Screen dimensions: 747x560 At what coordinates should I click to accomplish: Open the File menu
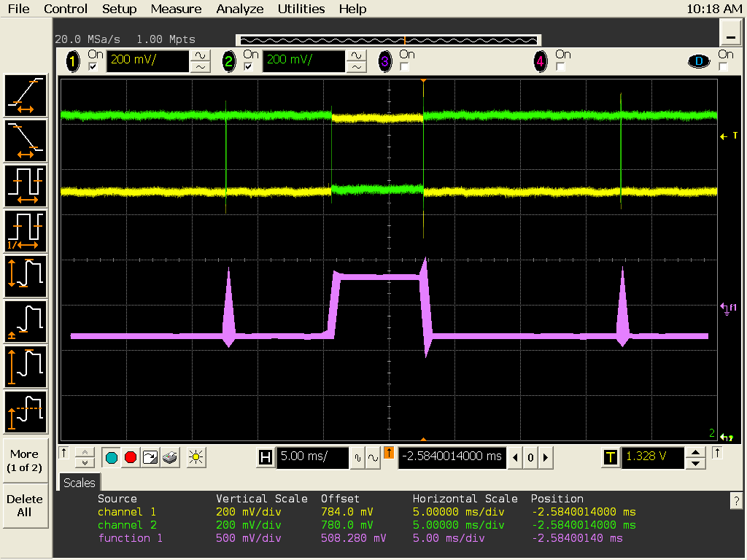[18, 9]
